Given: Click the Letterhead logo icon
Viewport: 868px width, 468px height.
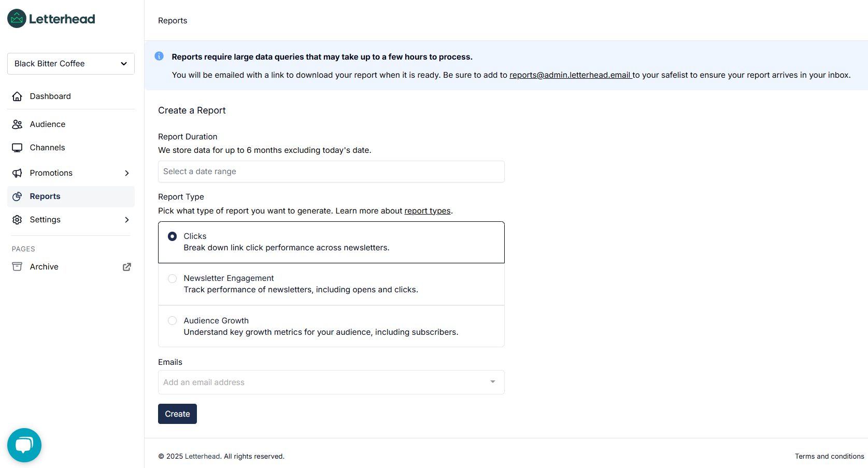Looking at the screenshot, I should coord(17,19).
